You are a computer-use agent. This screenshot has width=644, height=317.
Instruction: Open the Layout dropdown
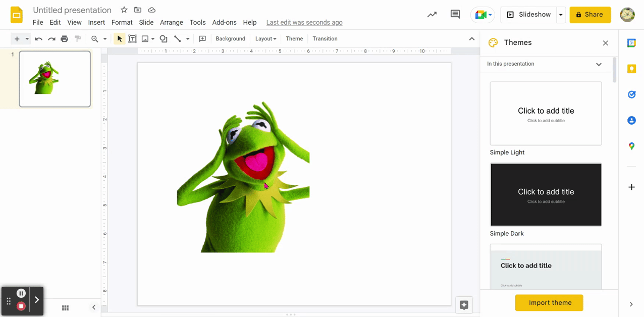pos(265,39)
